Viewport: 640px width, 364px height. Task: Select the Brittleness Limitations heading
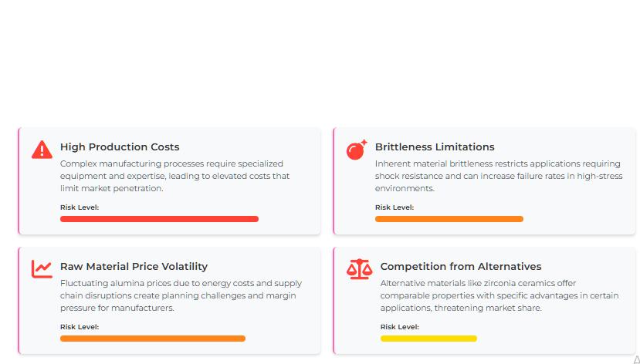[435, 147]
